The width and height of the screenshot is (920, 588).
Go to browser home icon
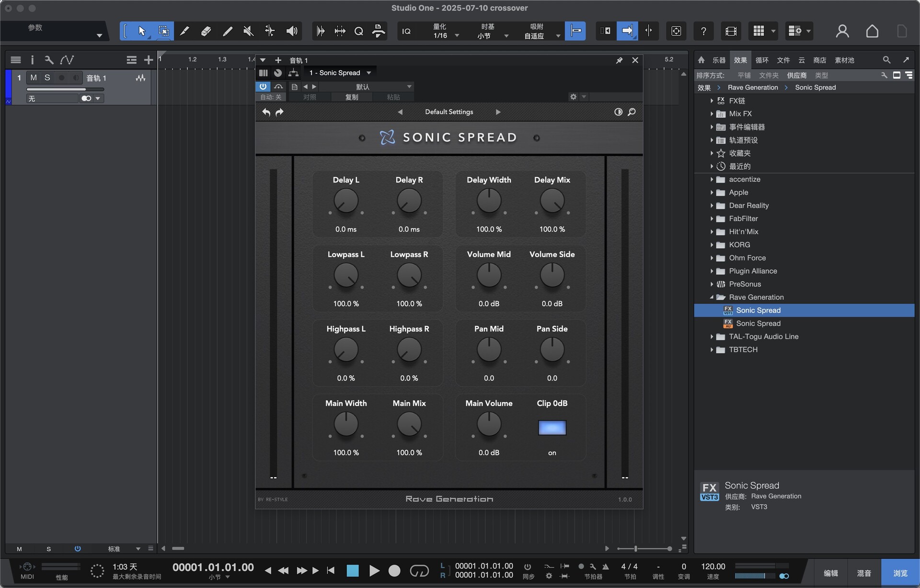coord(701,60)
